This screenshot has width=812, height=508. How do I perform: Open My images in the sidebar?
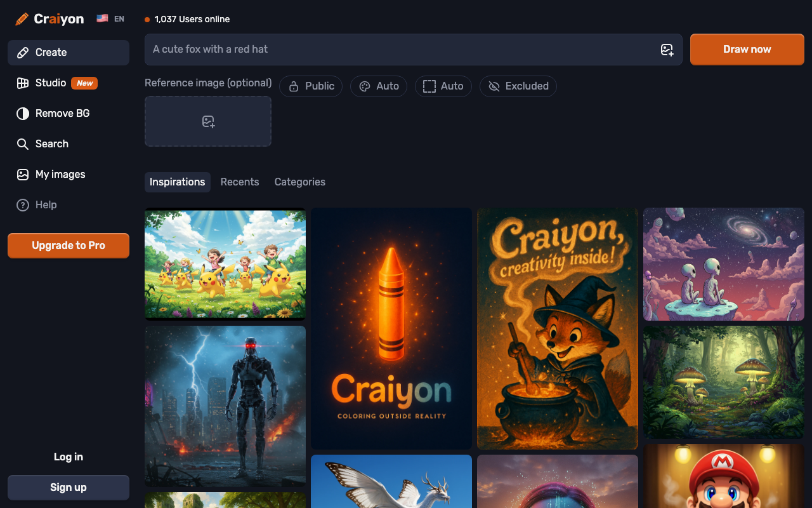point(69,175)
